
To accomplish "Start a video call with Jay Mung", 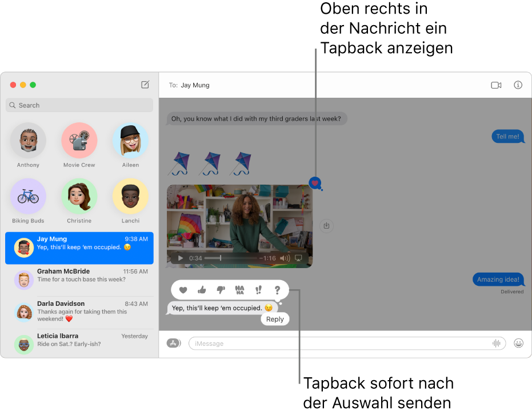I will [495, 85].
